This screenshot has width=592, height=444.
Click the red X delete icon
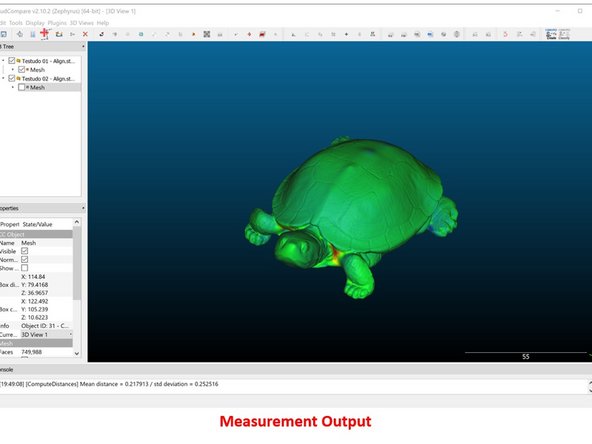coord(85,34)
